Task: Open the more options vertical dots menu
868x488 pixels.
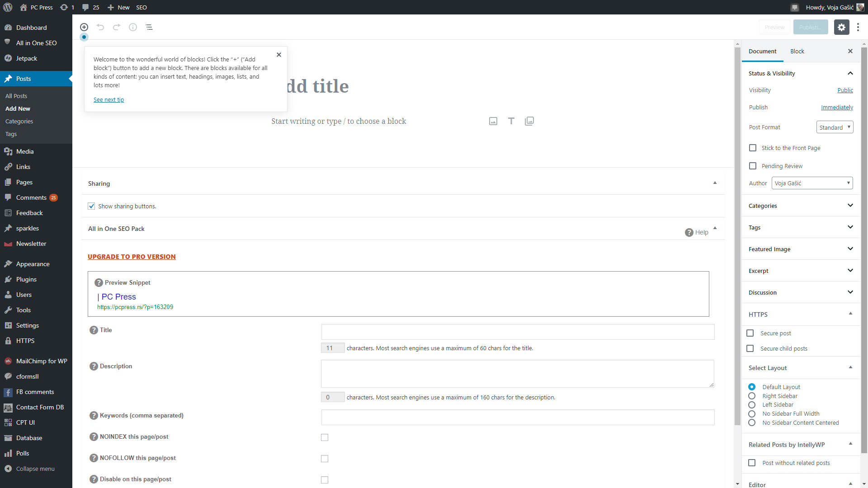Action: point(858,27)
